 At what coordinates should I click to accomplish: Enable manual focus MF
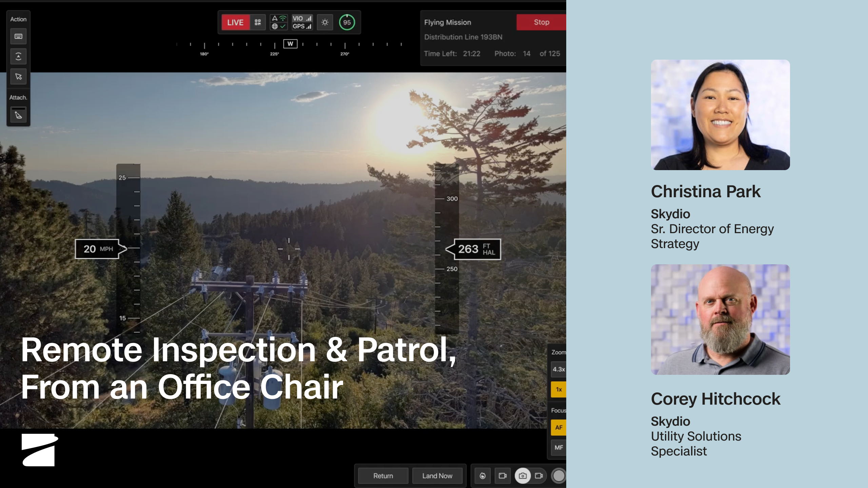pyautogui.click(x=558, y=448)
